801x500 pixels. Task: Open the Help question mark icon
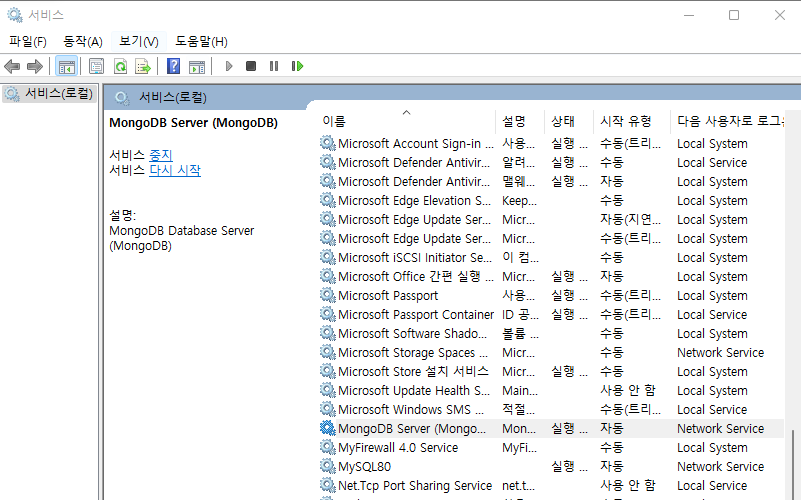[173, 66]
